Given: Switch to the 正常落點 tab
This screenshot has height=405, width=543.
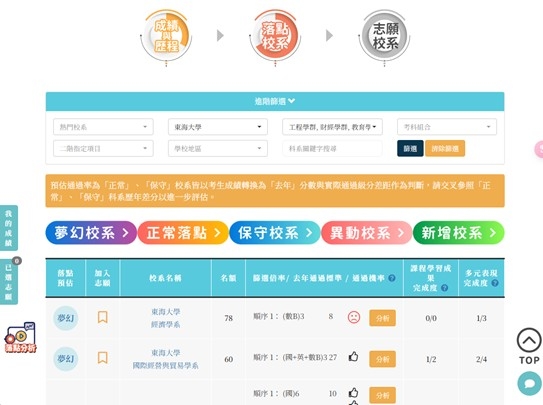Looking at the screenshot, I should [183, 233].
